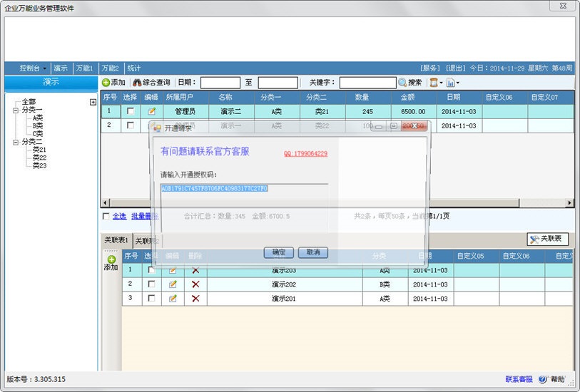The image size is (580, 392).
Task: Edit row 1 管理员 record with pencil icon
Action: coord(151,111)
